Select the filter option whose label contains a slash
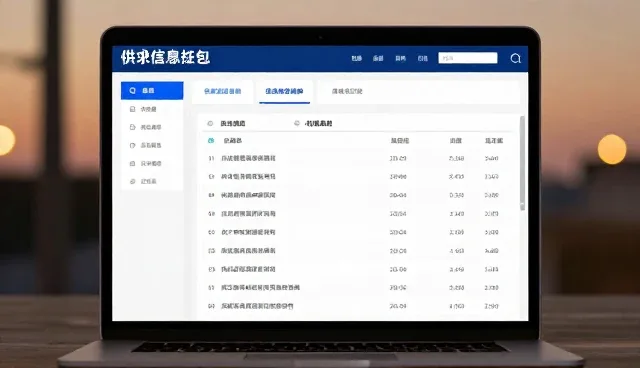 [313, 123]
